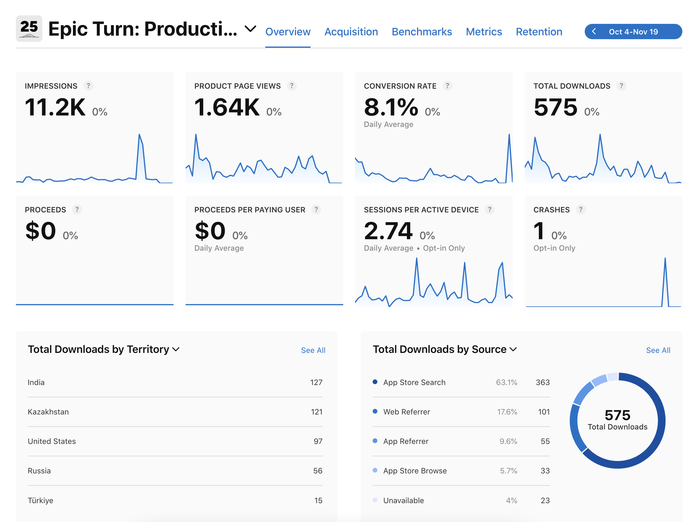Select the Web Referrer source label
The width and height of the screenshot is (700, 522).
click(407, 412)
